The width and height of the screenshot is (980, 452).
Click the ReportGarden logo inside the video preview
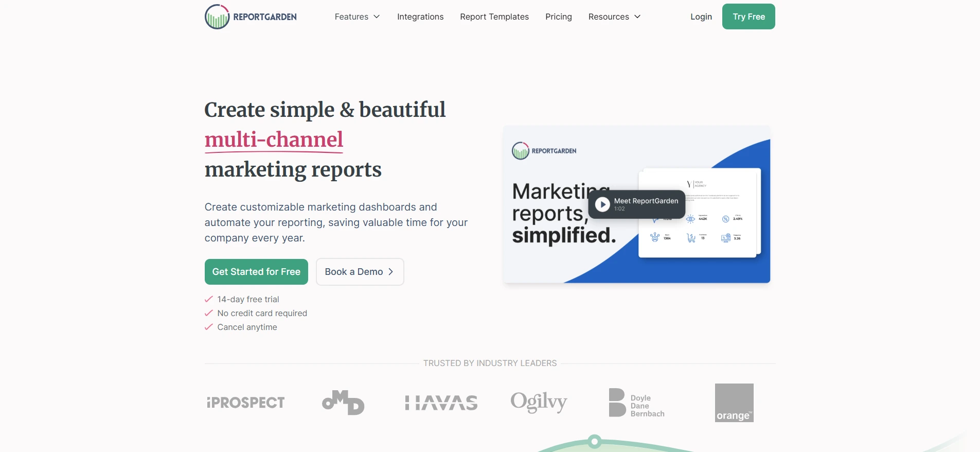tap(544, 150)
